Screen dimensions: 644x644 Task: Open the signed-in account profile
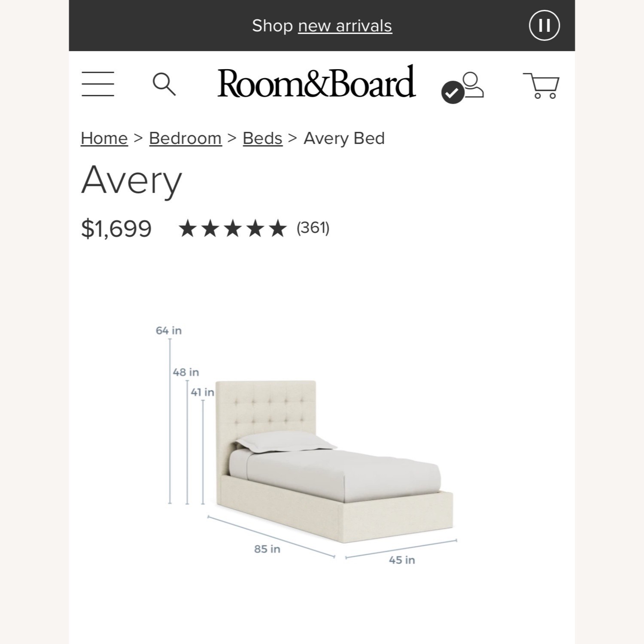tap(472, 84)
